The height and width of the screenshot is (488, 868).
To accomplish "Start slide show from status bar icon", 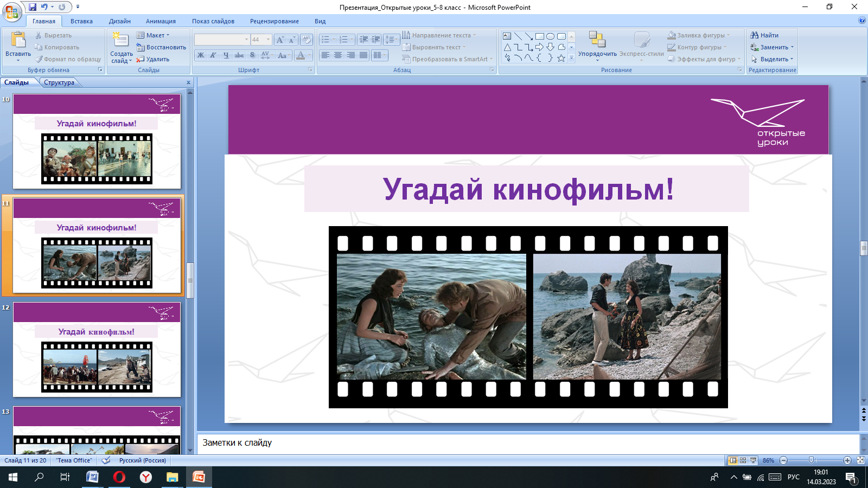I will coord(754,460).
